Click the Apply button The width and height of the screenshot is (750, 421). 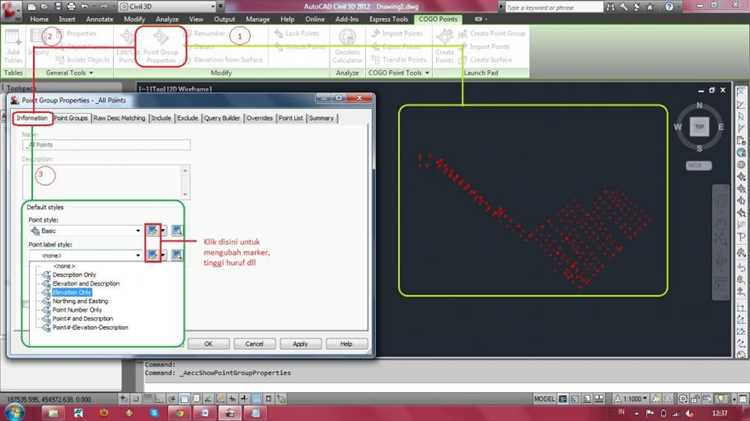point(300,344)
